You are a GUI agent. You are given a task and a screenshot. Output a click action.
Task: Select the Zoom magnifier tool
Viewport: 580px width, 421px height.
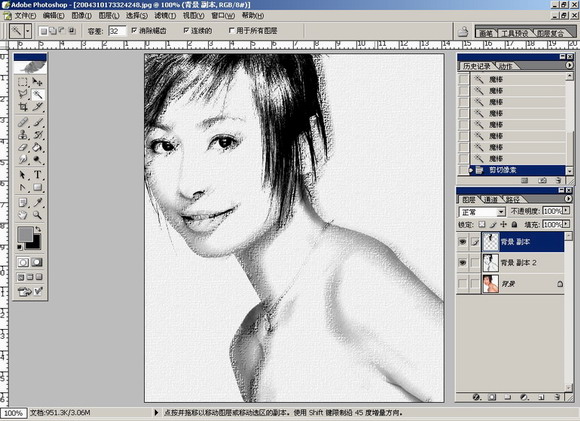37,215
